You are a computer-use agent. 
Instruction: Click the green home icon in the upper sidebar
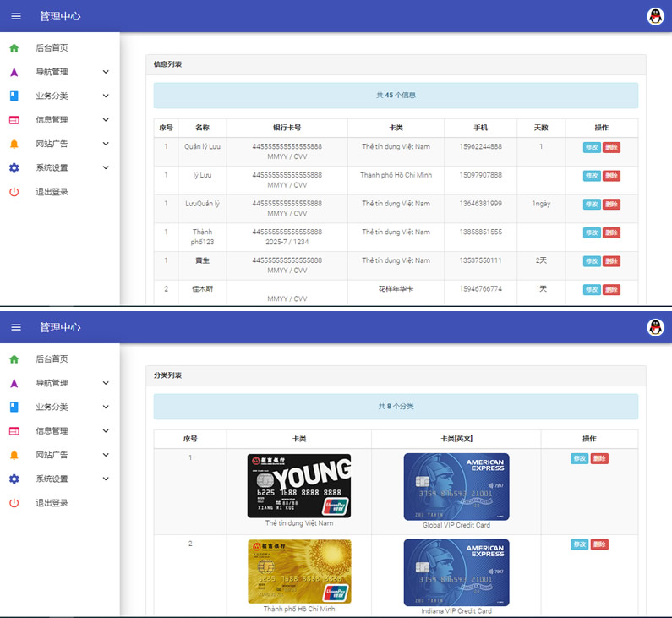pos(14,48)
